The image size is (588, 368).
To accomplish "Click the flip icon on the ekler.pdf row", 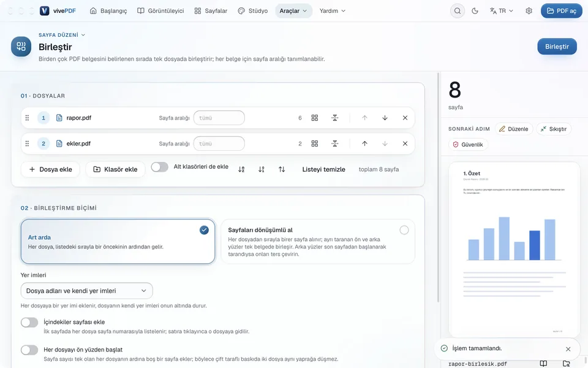I will coord(335,144).
